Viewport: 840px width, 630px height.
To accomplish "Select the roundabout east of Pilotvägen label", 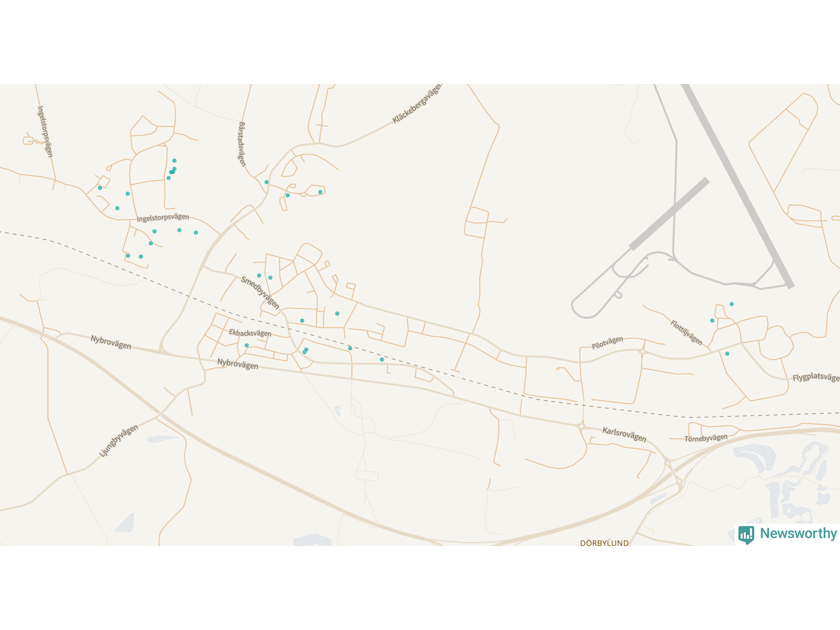I will [x=642, y=352].
